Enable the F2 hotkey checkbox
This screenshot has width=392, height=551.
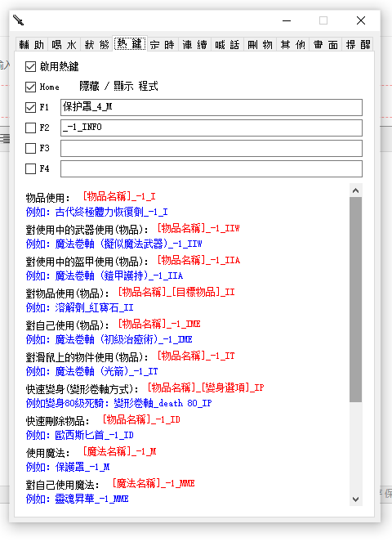click(x=30, y=128)
